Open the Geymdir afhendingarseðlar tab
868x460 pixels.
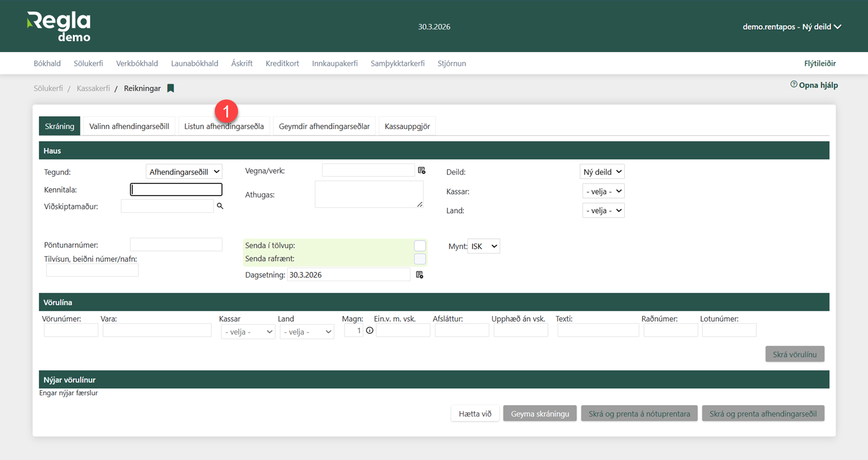324,126
